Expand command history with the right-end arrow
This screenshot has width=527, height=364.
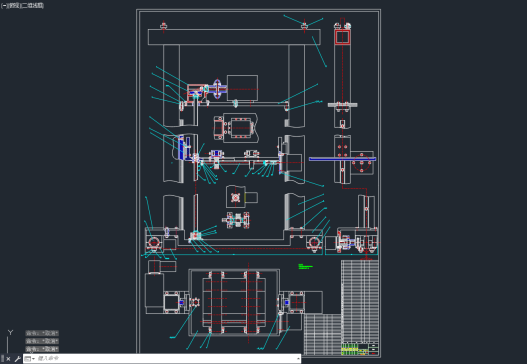click(298, 359)
